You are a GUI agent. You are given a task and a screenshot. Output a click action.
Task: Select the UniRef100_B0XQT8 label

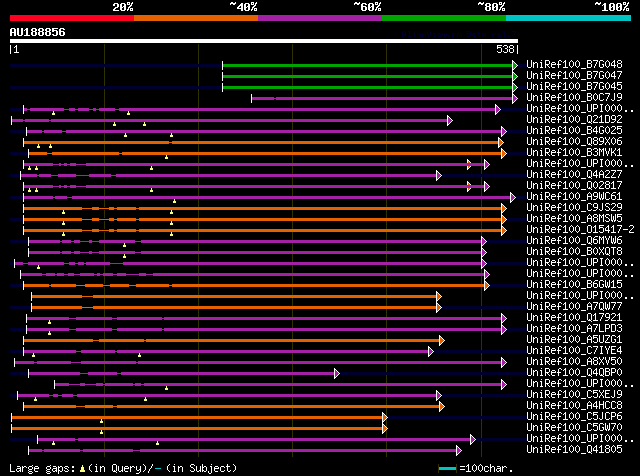(x=574, y=252)
